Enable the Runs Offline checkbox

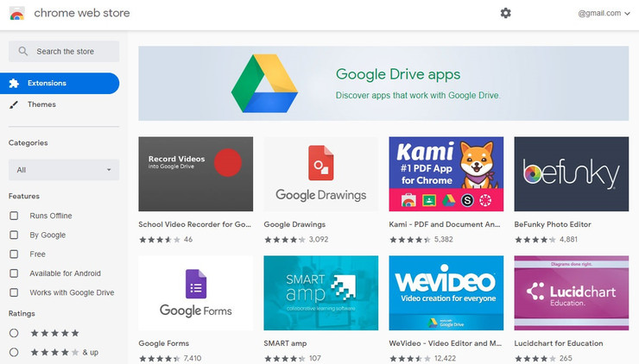click(x=14, y=216)
